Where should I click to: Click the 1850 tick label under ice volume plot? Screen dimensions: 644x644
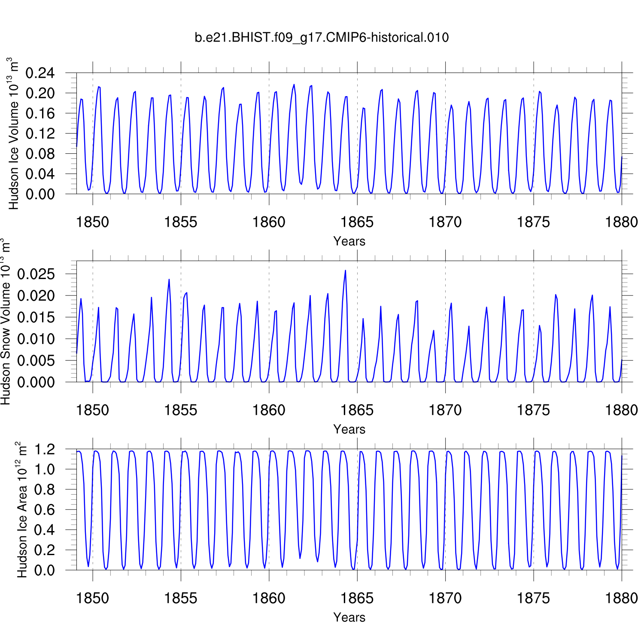(x=92, y=222)
